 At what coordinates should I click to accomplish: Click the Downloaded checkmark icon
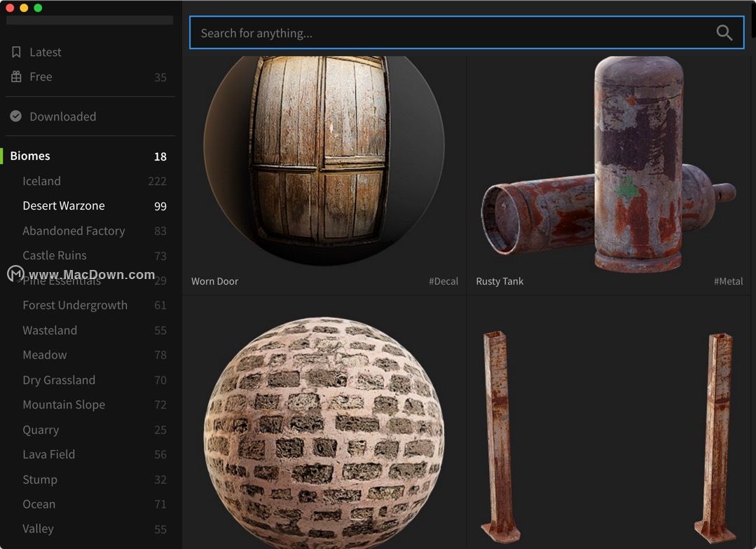click(x=16, y=116)
